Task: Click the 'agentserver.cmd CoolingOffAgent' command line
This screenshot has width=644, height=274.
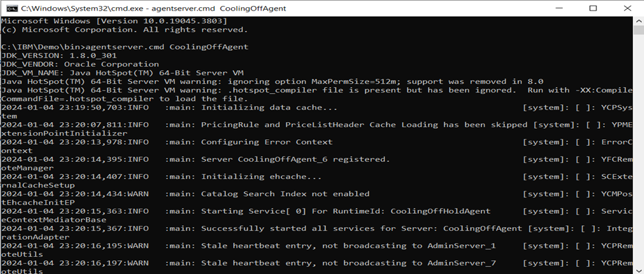Action: click(x=125, y=47)
